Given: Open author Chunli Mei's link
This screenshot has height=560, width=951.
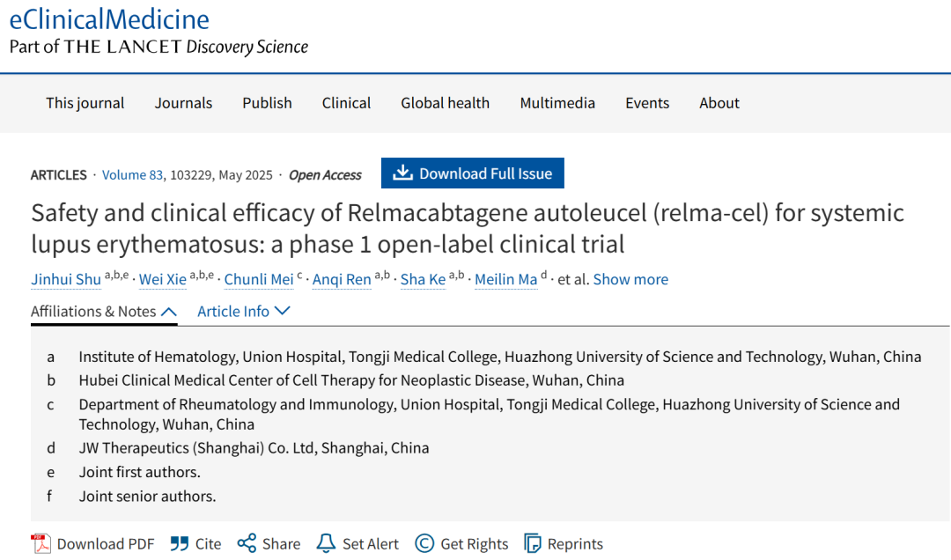Looking at the screenshot, I should coord(259,279).
